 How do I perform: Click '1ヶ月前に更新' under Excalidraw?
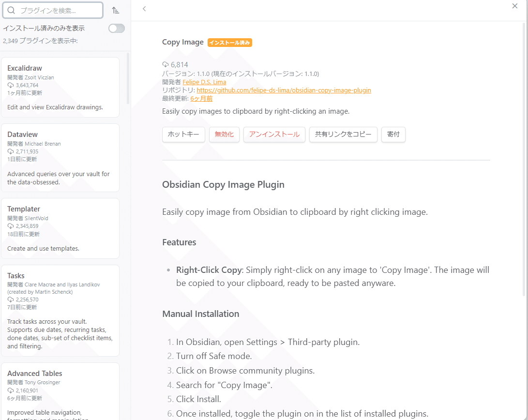coord(25,93)
